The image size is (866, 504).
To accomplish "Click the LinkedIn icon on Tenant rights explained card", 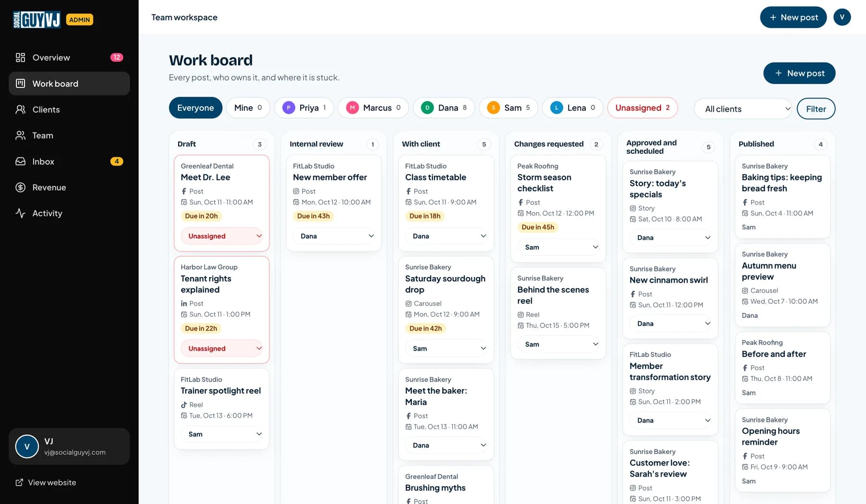I will coord(184,303).
